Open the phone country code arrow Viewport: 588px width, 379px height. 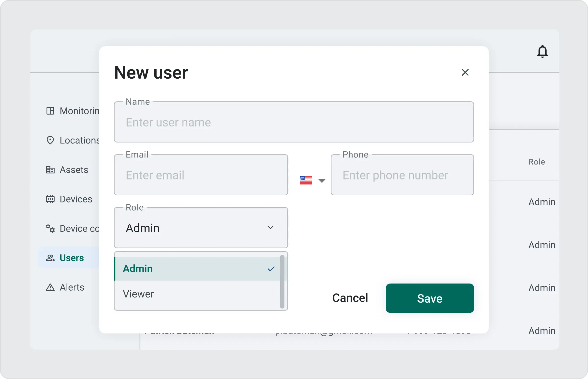click(x=322, y=181)
